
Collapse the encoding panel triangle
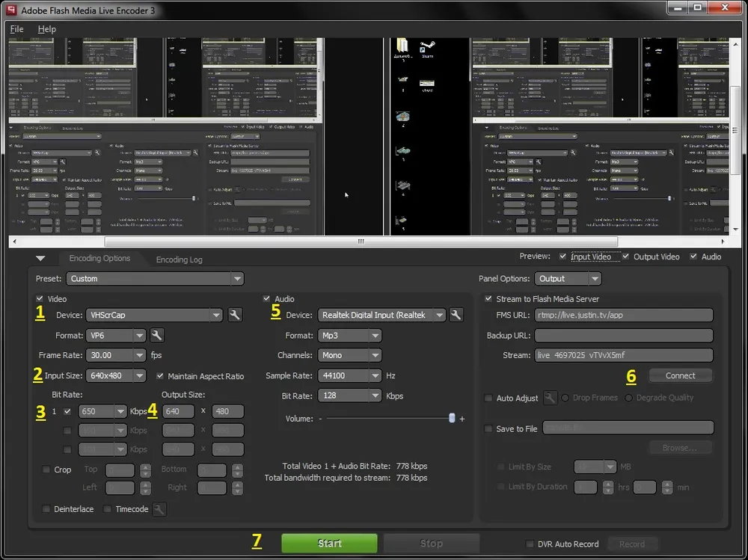(x=41, y=259)
